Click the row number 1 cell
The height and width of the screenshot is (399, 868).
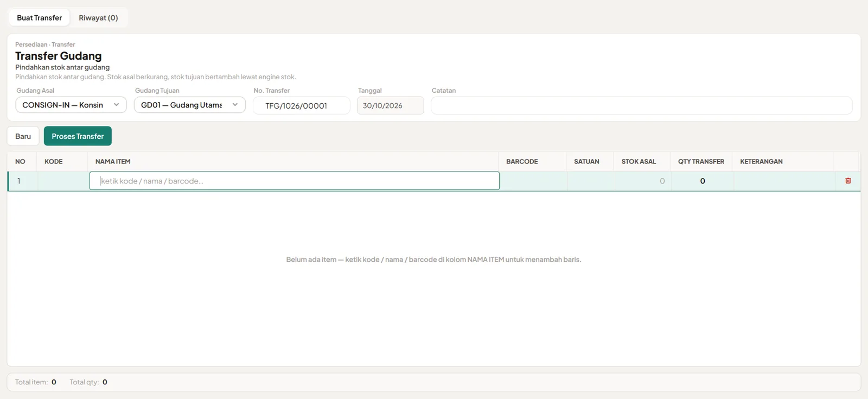23,181
